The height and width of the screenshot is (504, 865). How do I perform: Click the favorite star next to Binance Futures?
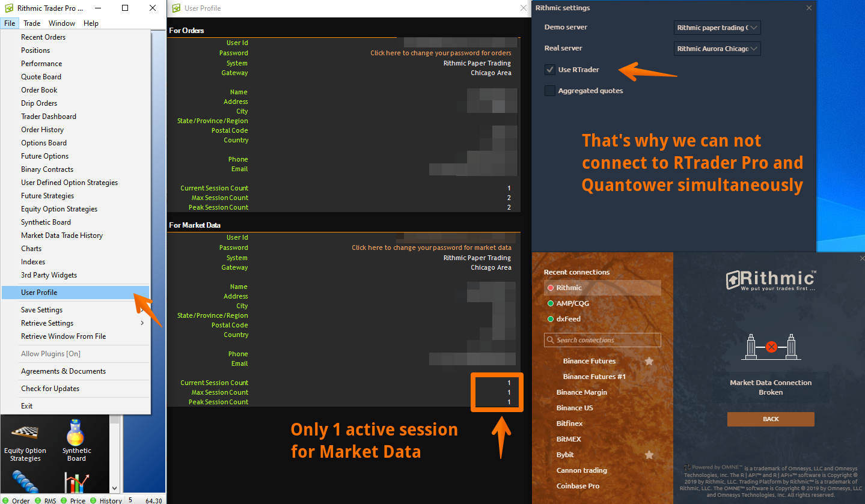(x=649, y=361)
